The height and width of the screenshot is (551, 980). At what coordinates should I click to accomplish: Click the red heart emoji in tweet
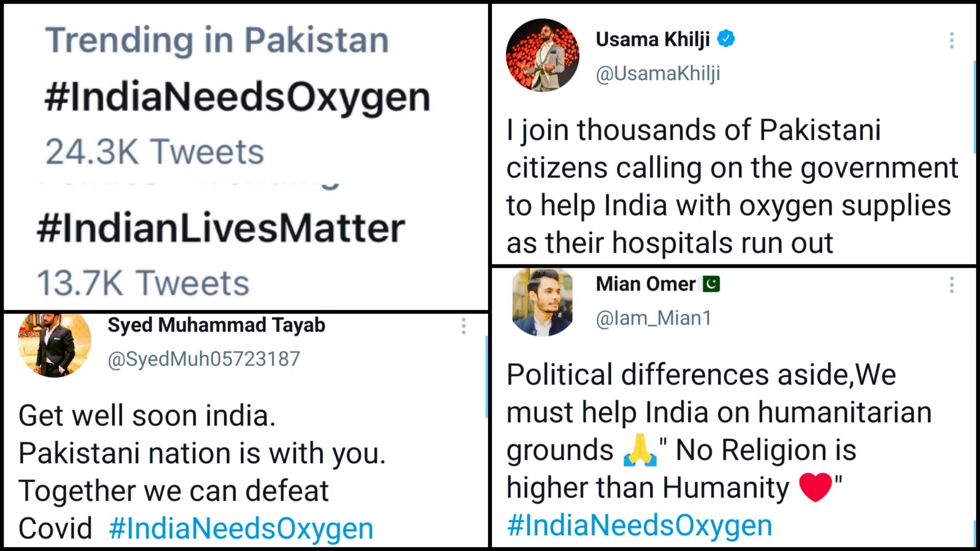[815, 487]
